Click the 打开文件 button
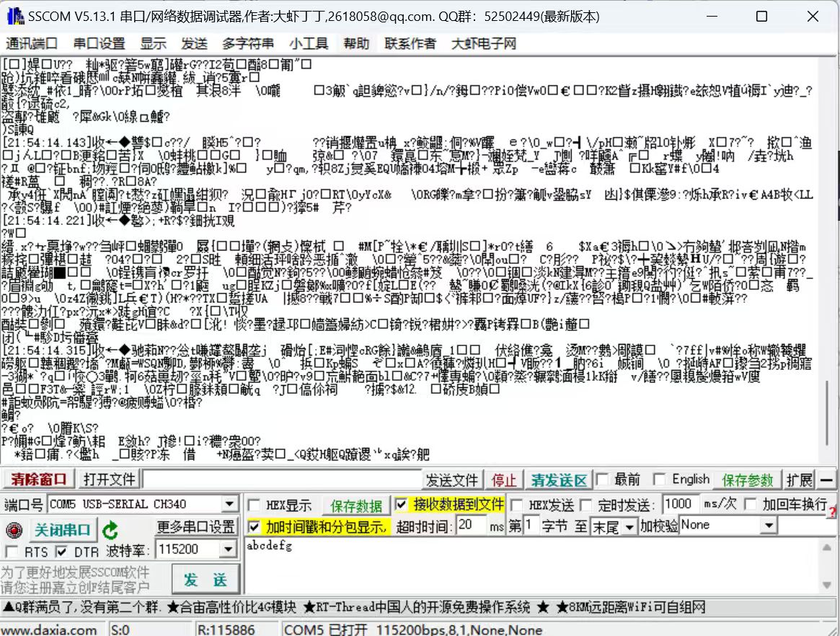Viewport: 840px width, 636px height. click(x=110, y=479)
